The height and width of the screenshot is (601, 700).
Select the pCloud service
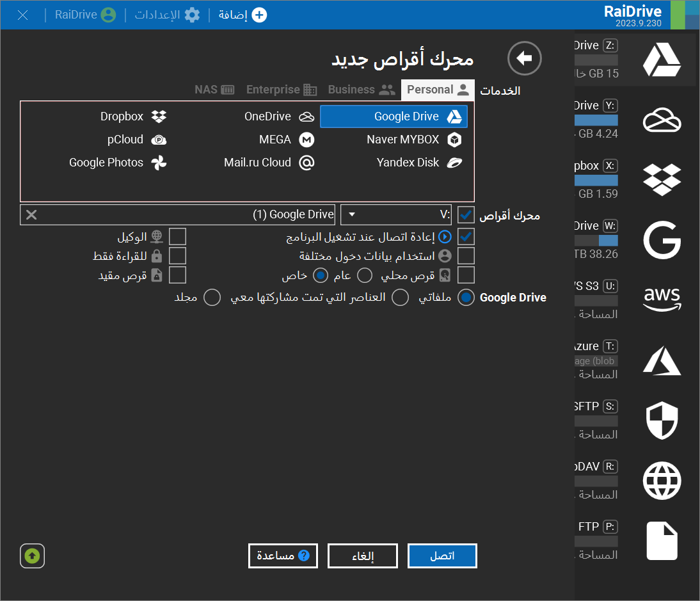tap(136, 140)
